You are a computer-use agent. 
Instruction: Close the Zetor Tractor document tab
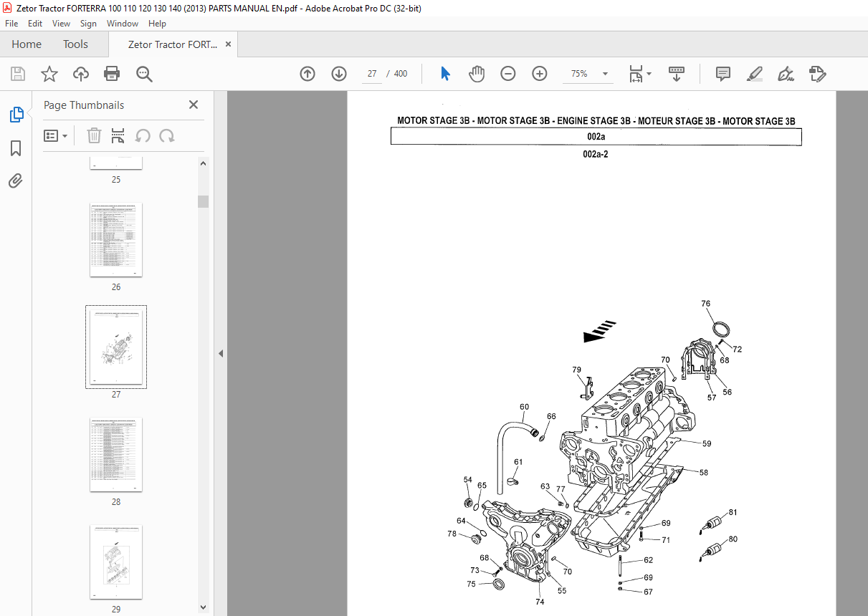click(x=229, y=44)
